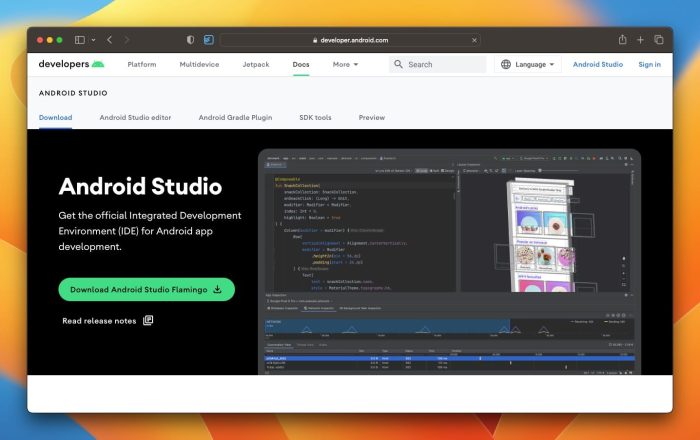Open the Safari share icon
The image size is (700, 440).
click(x=622, y=40)
